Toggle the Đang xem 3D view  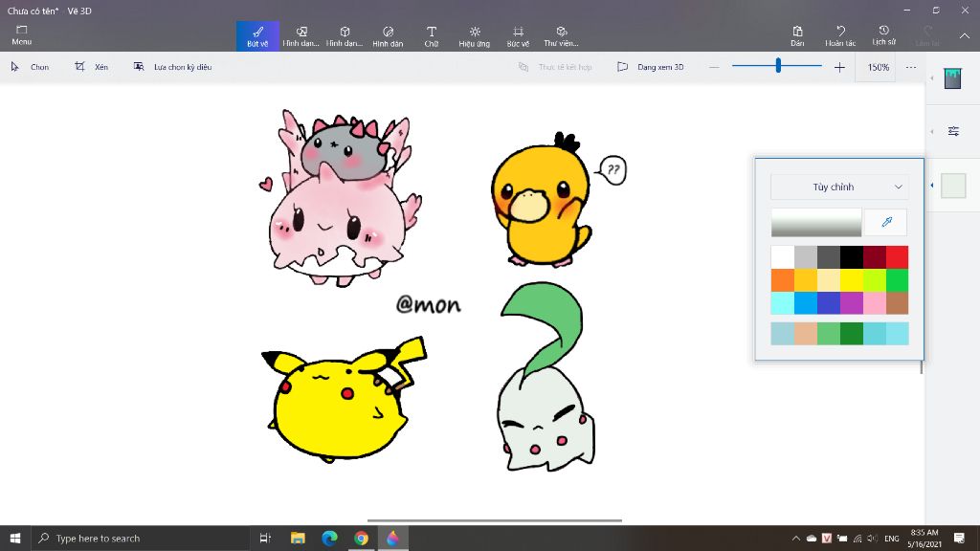[651, 67]
